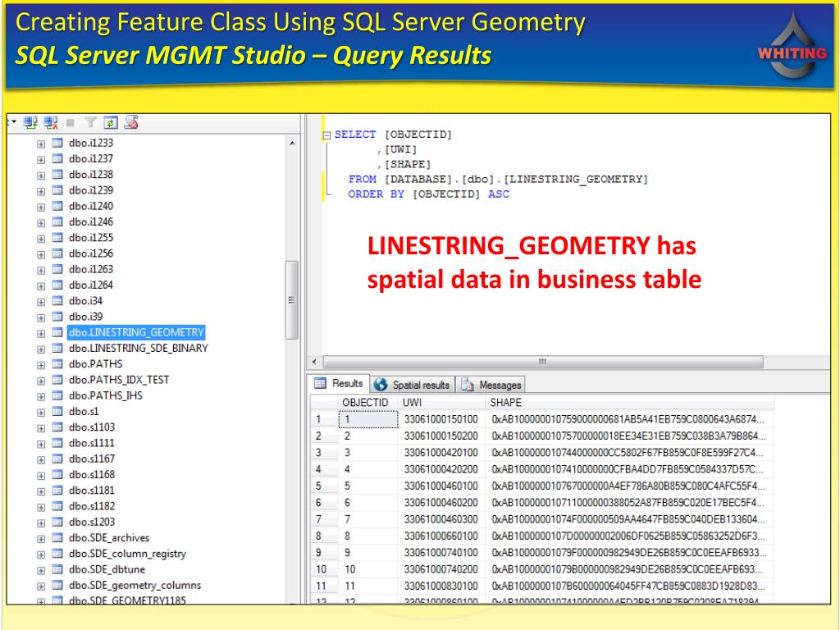Expand the dbo.i39 table node
The width and height of the screenshot is (840, 630).
pyautogui.click(x=41, y=317)
